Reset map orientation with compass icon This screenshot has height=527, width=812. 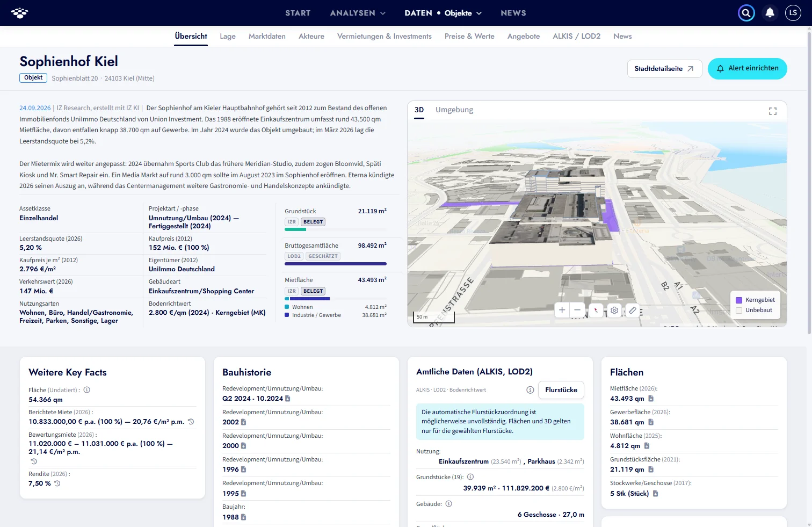tap(596, 310)
